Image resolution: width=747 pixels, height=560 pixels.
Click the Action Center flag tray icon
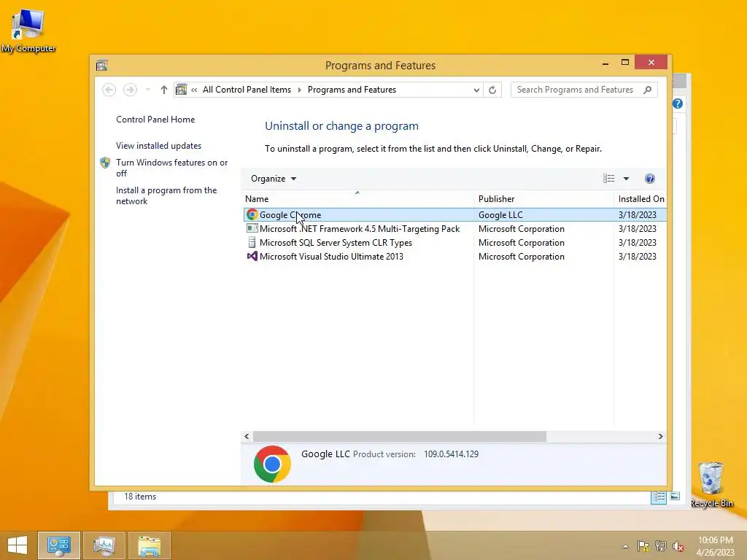pyautogui.click(x=643, y=546)
